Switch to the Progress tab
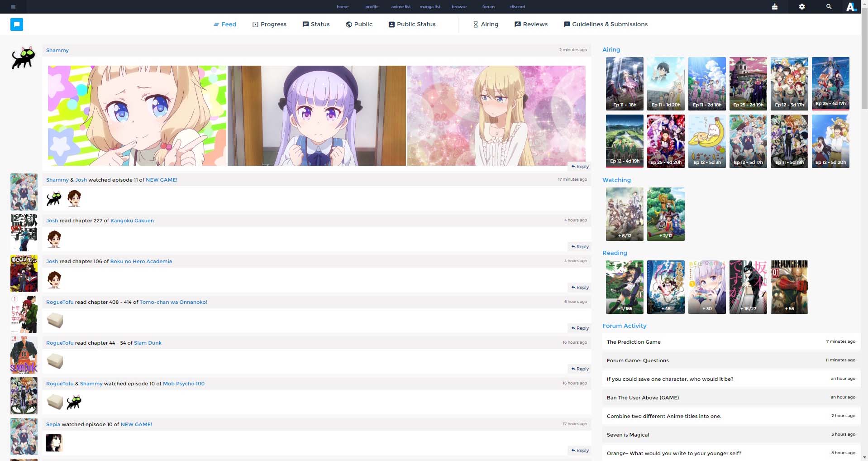Screen dimensions: 868x461 269,24
